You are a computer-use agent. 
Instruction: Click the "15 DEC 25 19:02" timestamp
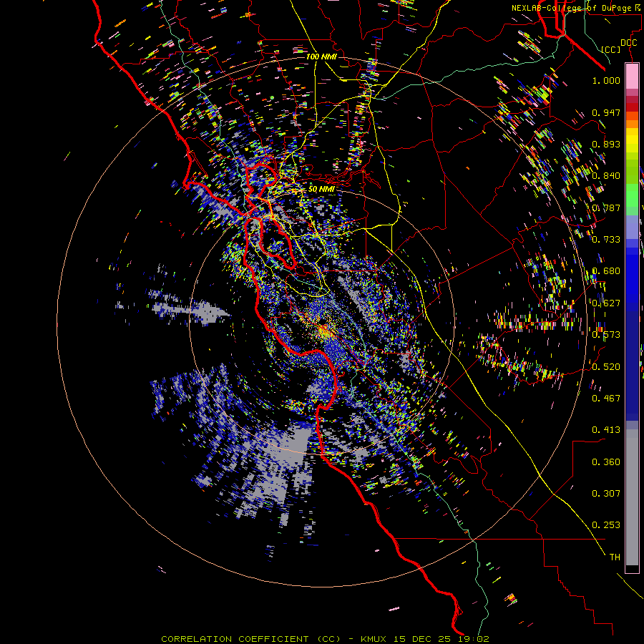coord(441,639)
